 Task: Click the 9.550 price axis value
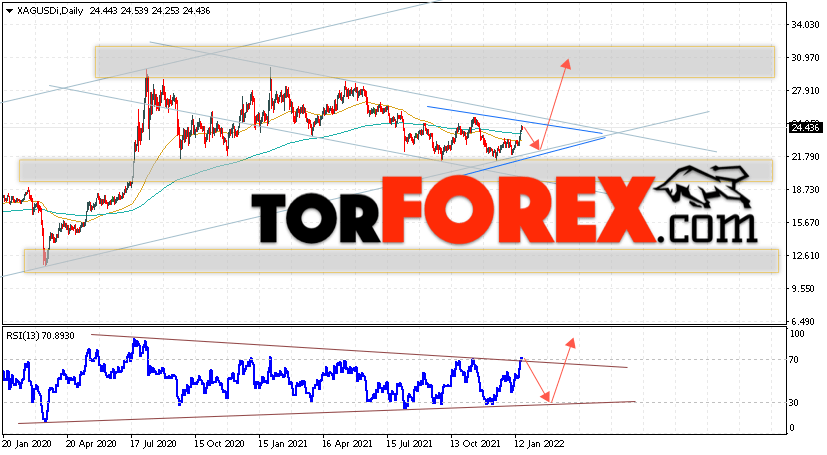pyautogui.click(x=805, y=289)
